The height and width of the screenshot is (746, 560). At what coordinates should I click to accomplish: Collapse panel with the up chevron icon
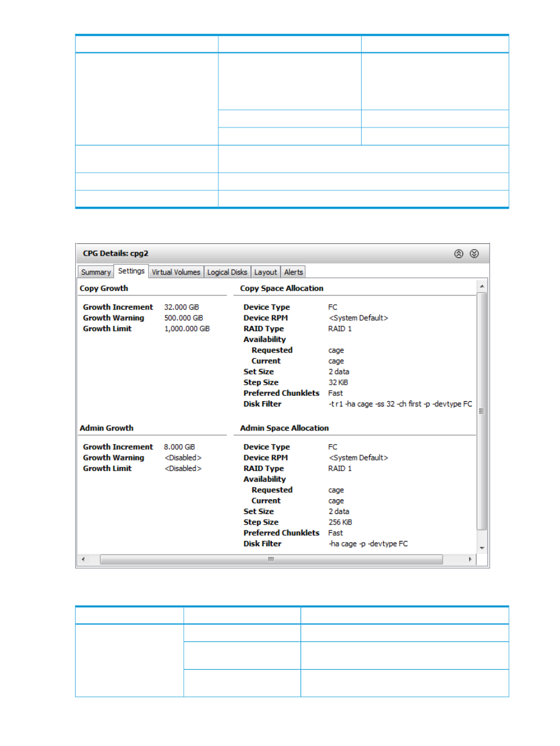pyautogui.click(x=458, y=254)
